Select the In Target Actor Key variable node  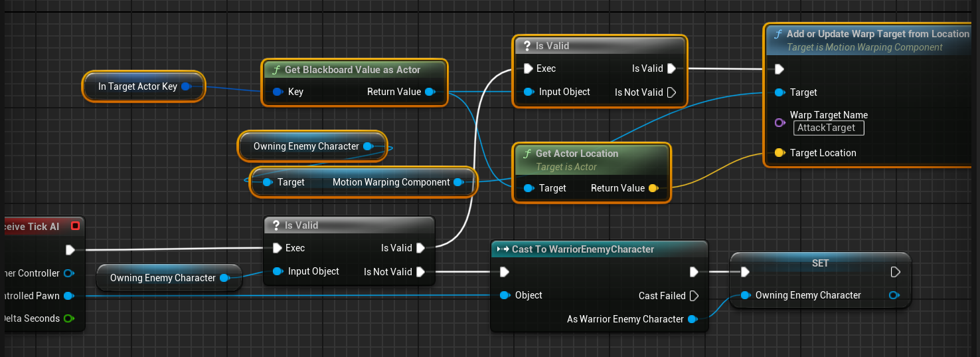coord(137,86)
